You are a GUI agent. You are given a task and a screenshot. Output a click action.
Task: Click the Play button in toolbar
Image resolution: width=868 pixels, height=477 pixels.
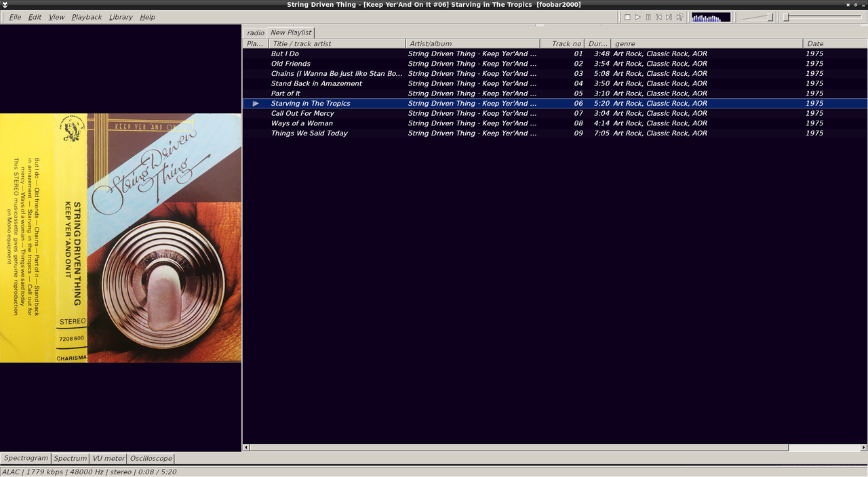tap(637, 17)
